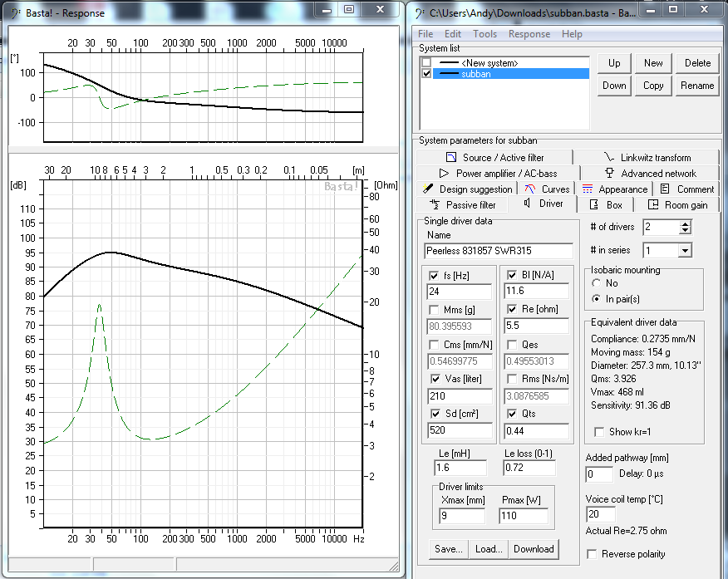The width and height of the screenshot is (728, 579).
Task: Copy the selected system
Action: coord(653,86)
